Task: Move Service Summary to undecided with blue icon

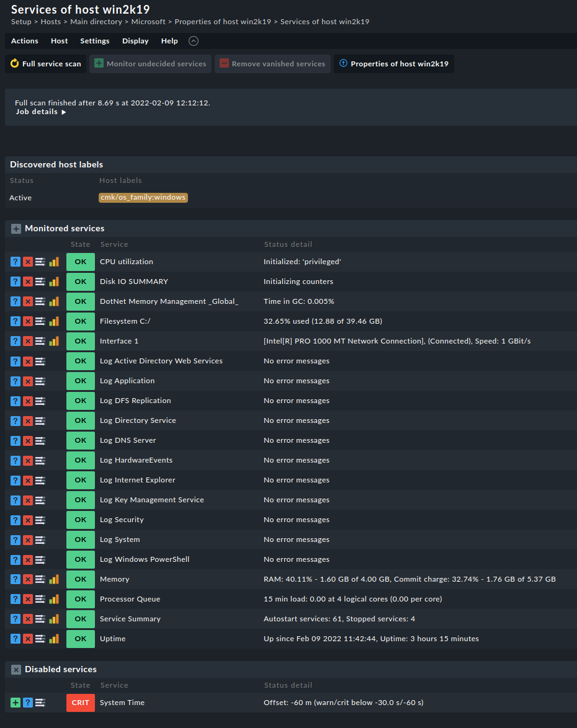Action: coord(16,619)
